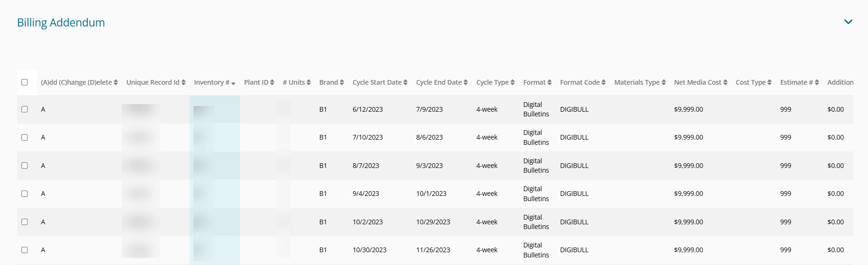Click the Materials Type column header
This screenshot has width=868, height=265.
(637, 82)
